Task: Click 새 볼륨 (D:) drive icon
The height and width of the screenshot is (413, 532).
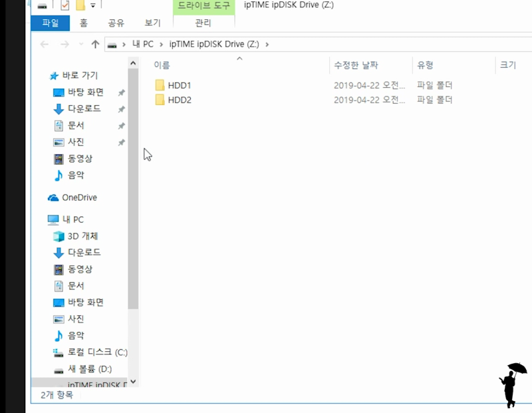Action: (59, 370)
